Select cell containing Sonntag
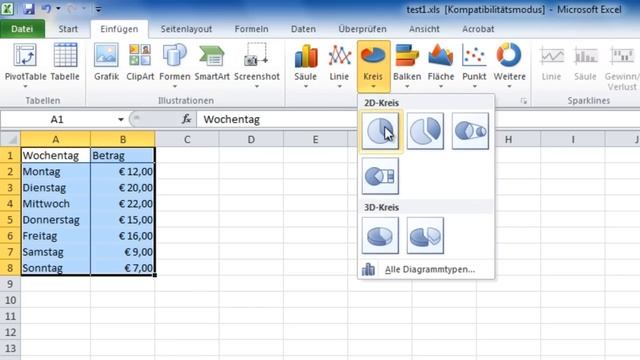640x360 pixels. (56, 268)
